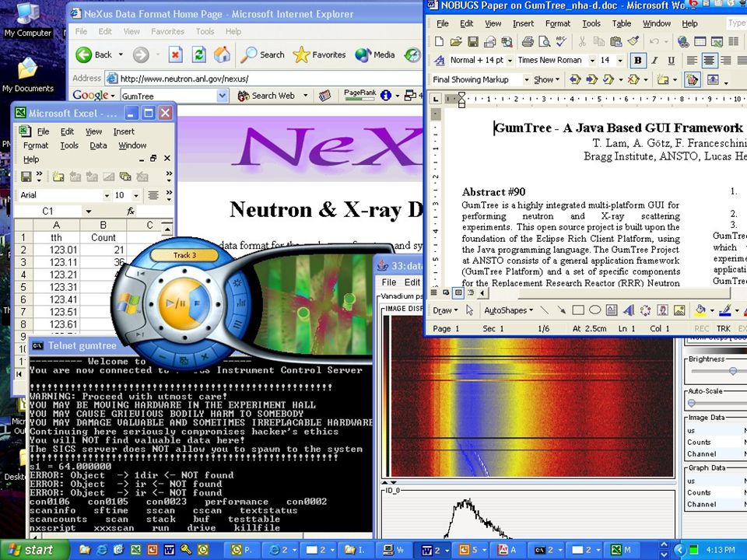Viewport: 747px width, 560px height.
Task: Toggle Center alignment in Excel toolbar
Action: [153, 195]
